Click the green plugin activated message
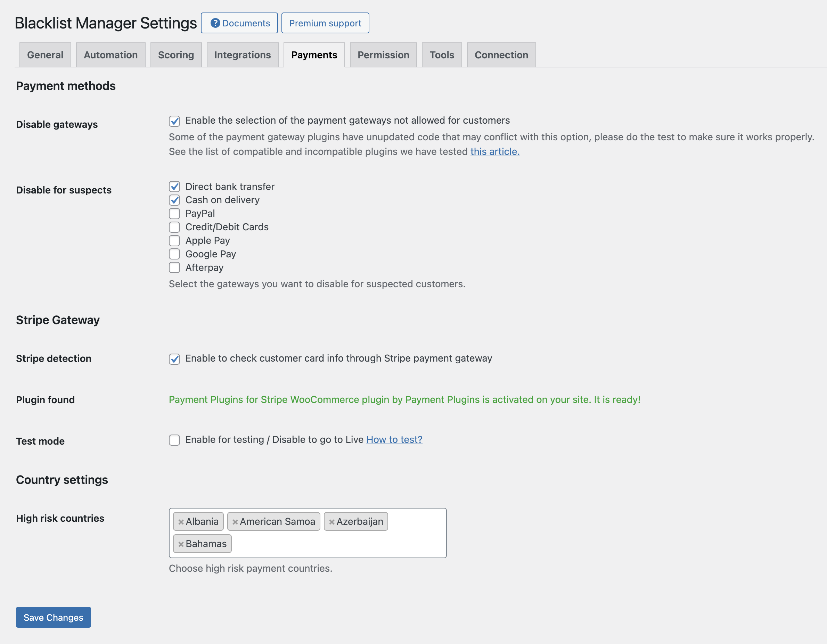The image size is (827, 644). [x=404, y=400]
